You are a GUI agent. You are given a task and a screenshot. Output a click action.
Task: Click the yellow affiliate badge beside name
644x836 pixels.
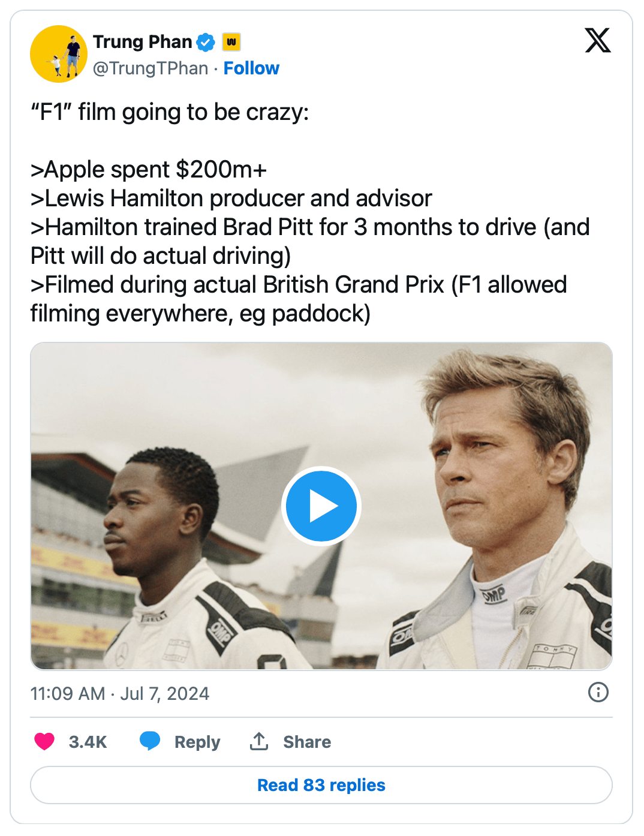[x=231, y=42]
